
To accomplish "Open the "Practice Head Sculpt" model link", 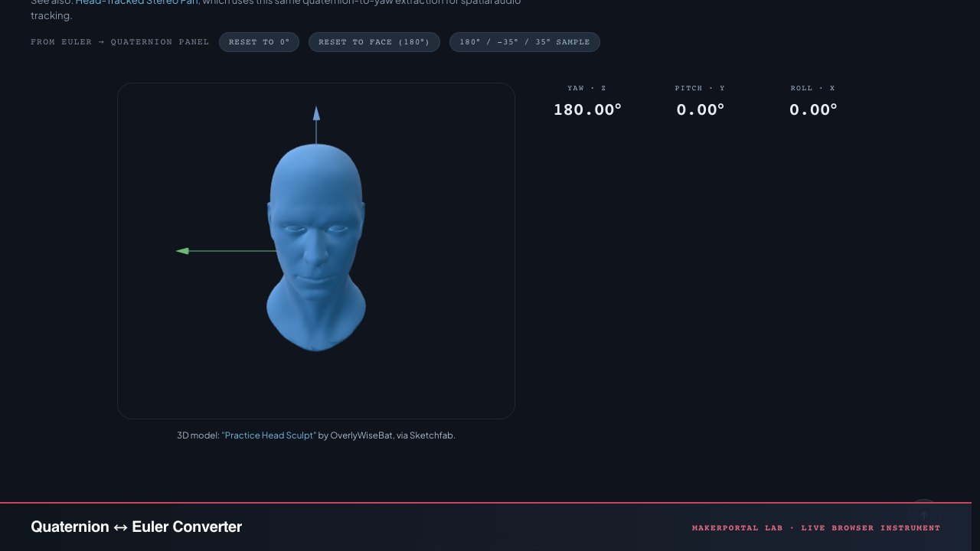I will click(x=269, y=435).
